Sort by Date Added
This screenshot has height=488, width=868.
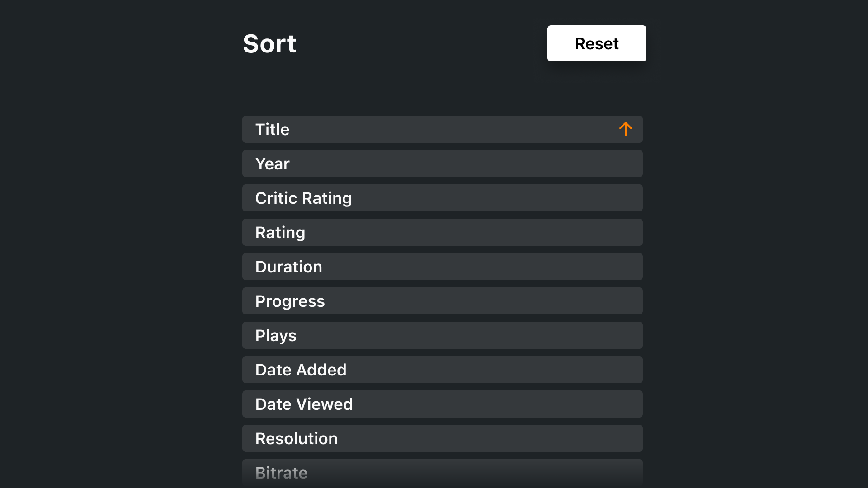tap(442, 370)
